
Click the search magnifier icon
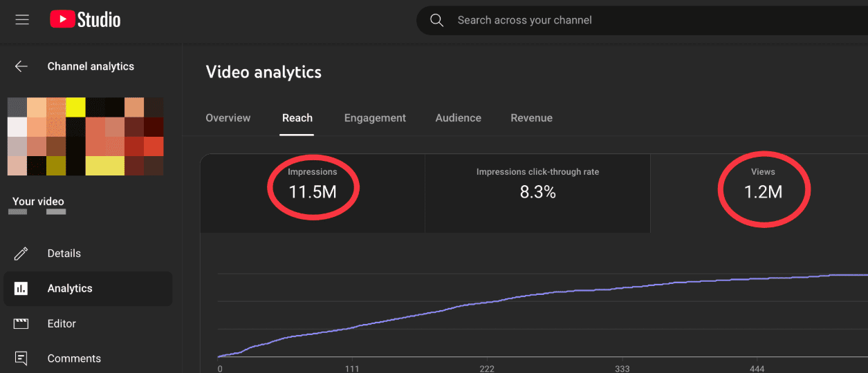[x=436, y=21]
